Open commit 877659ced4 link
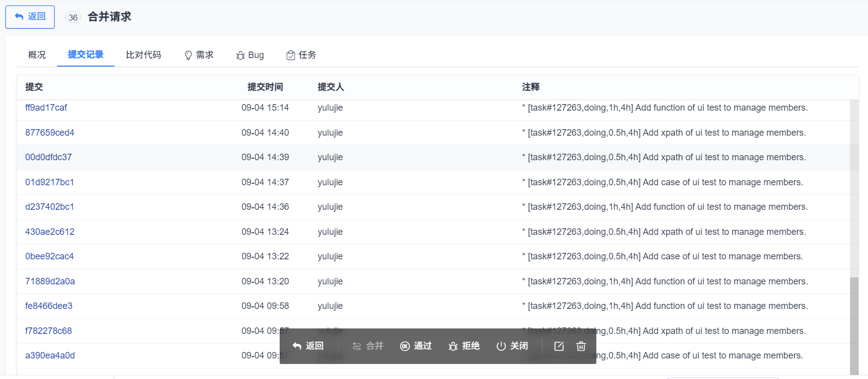Viewport: 868px width, 379px height. [x=50, y=133]
